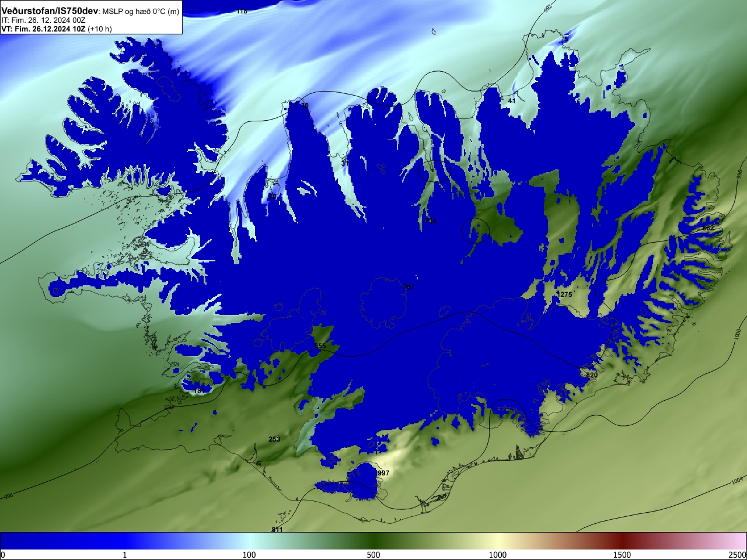Screen dimensions: 747x560
Task: Click the map value 20
Action: click(272, 197)
